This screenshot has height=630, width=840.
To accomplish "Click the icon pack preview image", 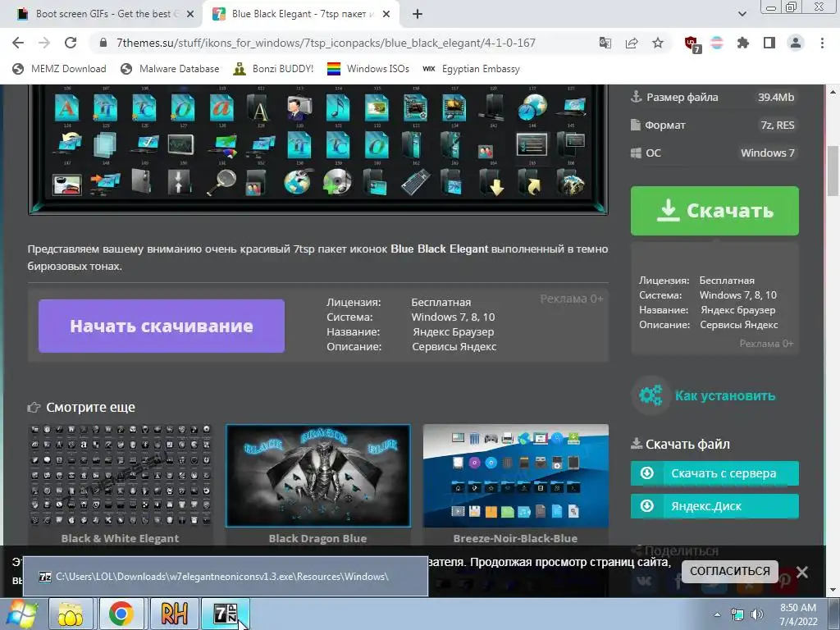I will [318, 149].
